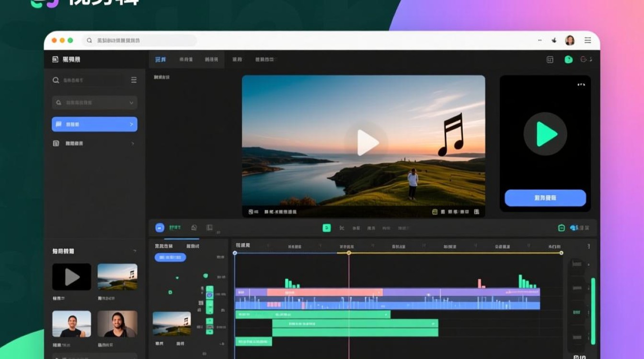Click the green waveform bars icon in timeline toolbar
644x359 pixels.
click(174, 228)
